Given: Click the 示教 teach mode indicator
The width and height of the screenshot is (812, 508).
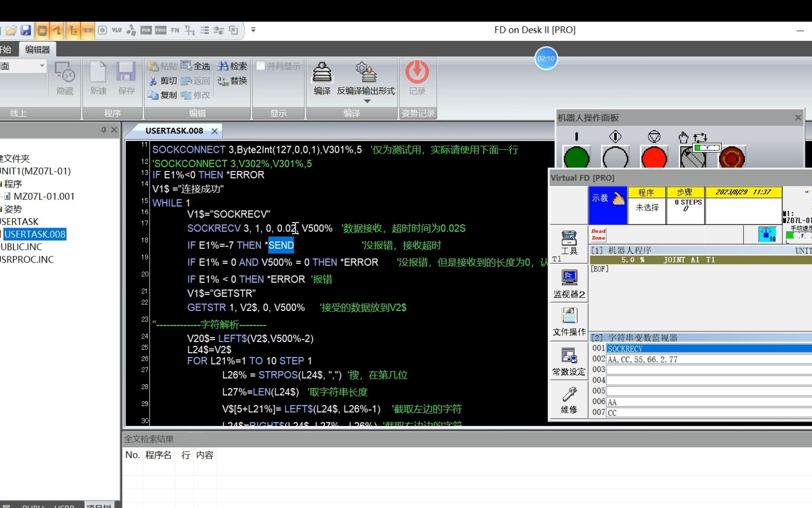Looking at the screenshot, I should 608,205.
